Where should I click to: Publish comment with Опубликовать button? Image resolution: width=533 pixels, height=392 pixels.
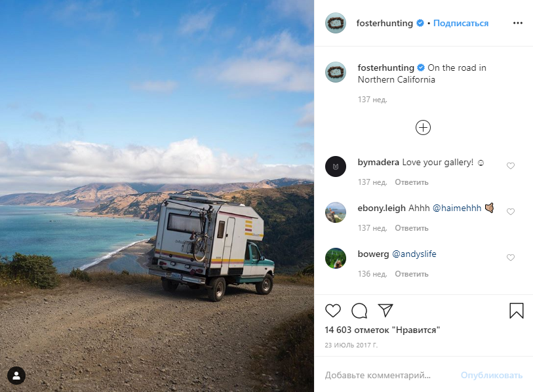(492, 375)
